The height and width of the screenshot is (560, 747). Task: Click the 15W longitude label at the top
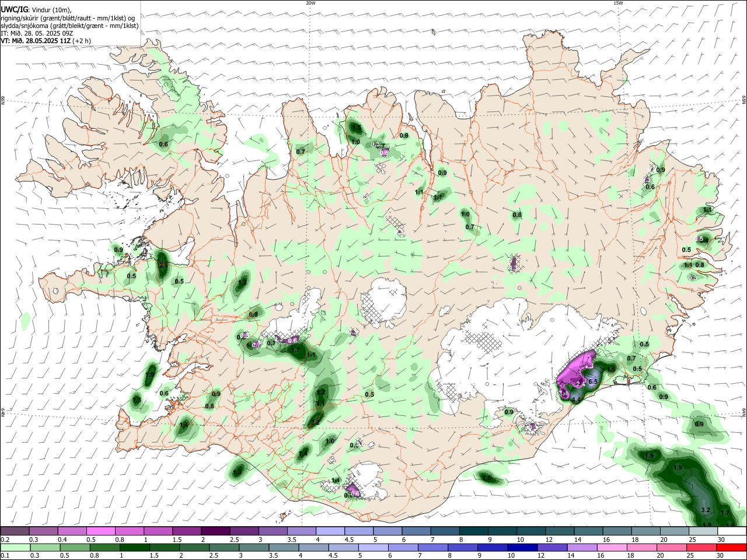click(x=618, y=3)
